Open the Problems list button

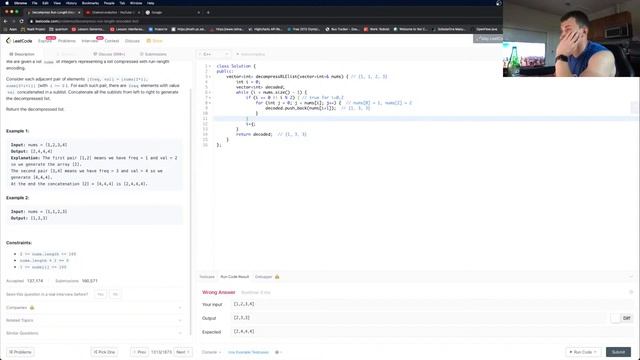[x=20, y=352]
